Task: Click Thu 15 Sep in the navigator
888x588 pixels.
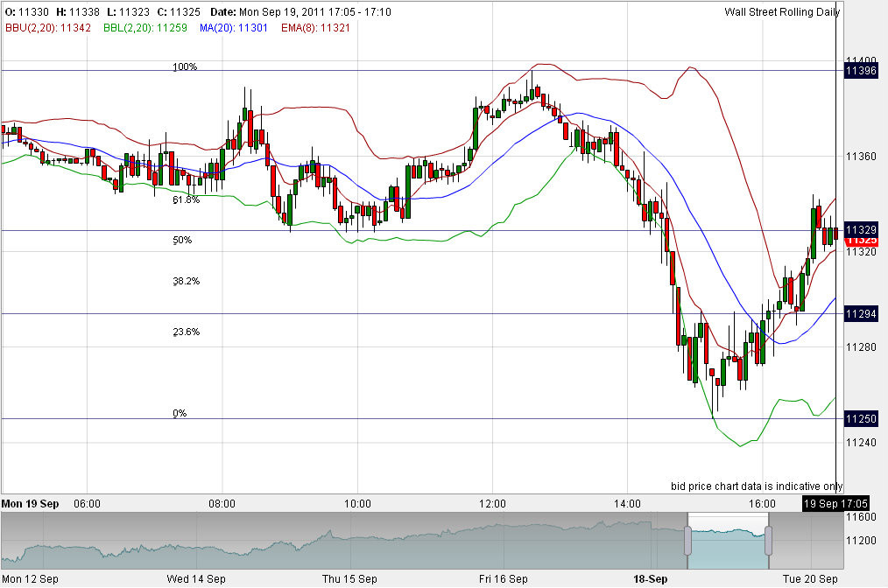Action: tap(349, 579)
